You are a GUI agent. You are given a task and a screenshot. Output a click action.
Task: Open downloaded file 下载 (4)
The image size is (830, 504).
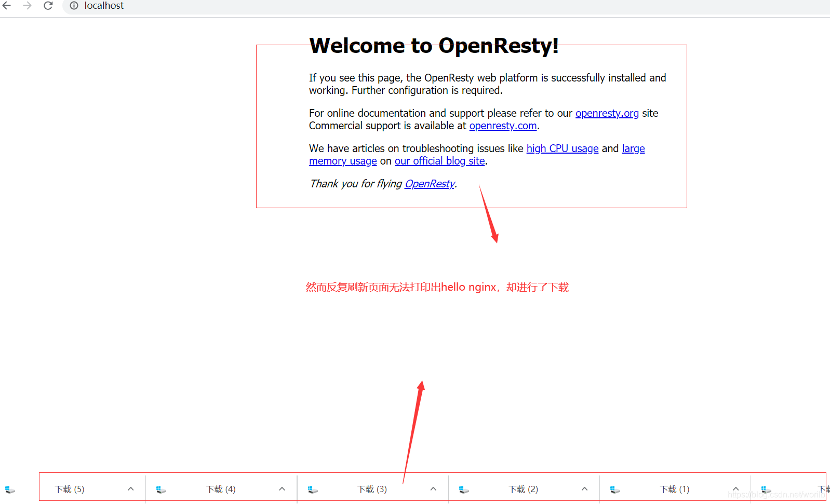coord(221,489)
